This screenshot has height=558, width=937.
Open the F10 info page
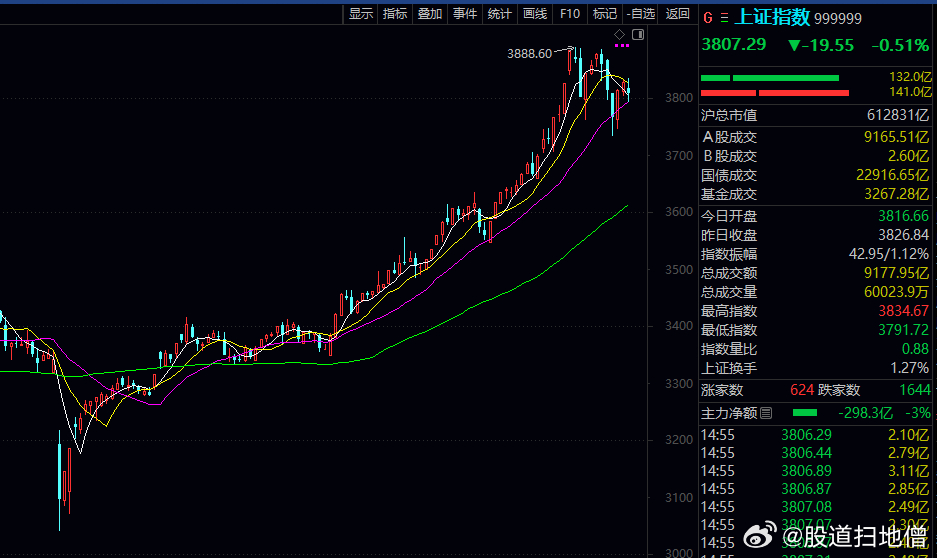569,14
